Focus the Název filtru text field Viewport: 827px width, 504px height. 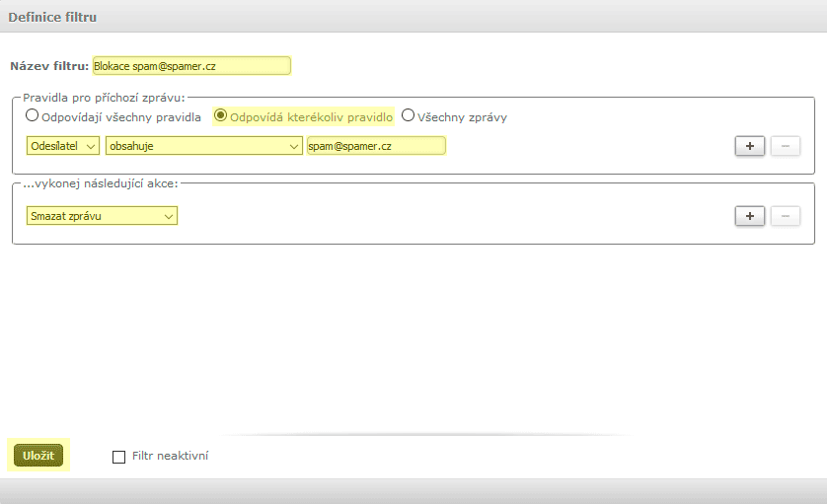191,66
